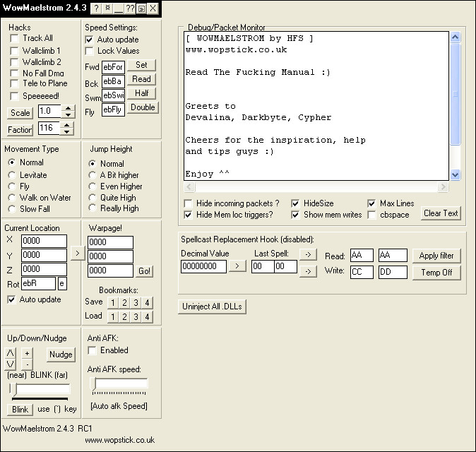This screenshot has width=476, height=452.
Task: Click the lower -> button next to Write
Action: 308,271
